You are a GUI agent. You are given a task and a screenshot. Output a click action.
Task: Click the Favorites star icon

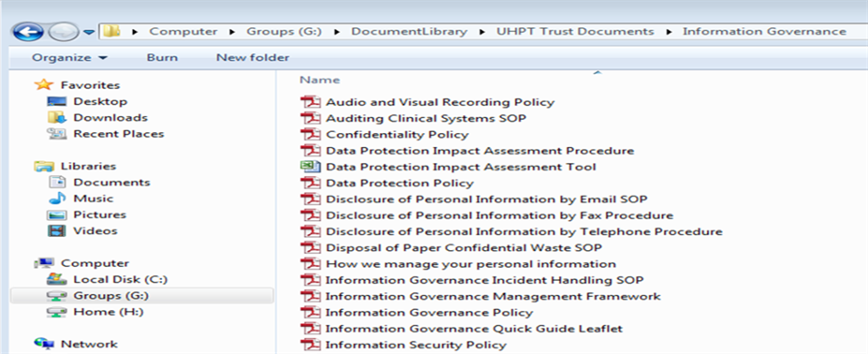tap(43, 85)
